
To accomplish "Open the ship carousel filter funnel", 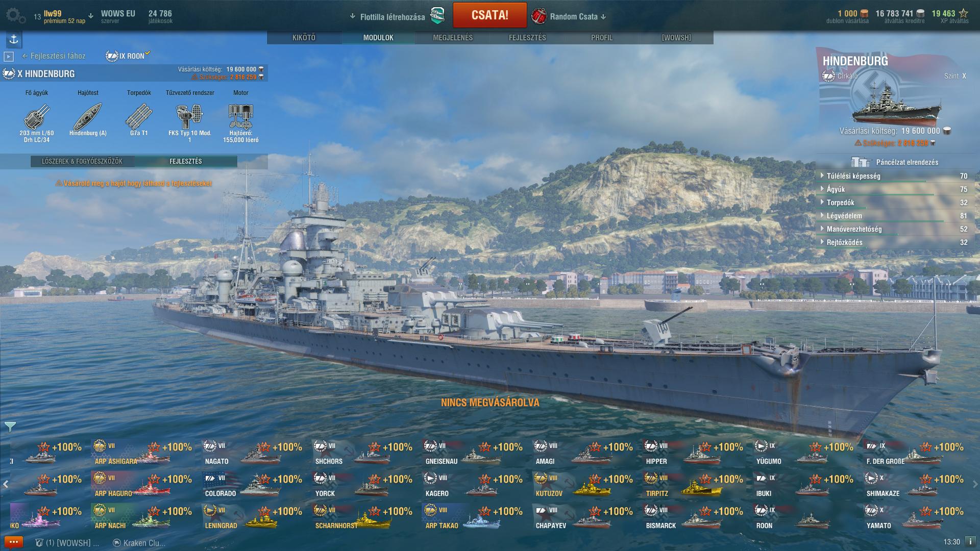I will point(10,426).
